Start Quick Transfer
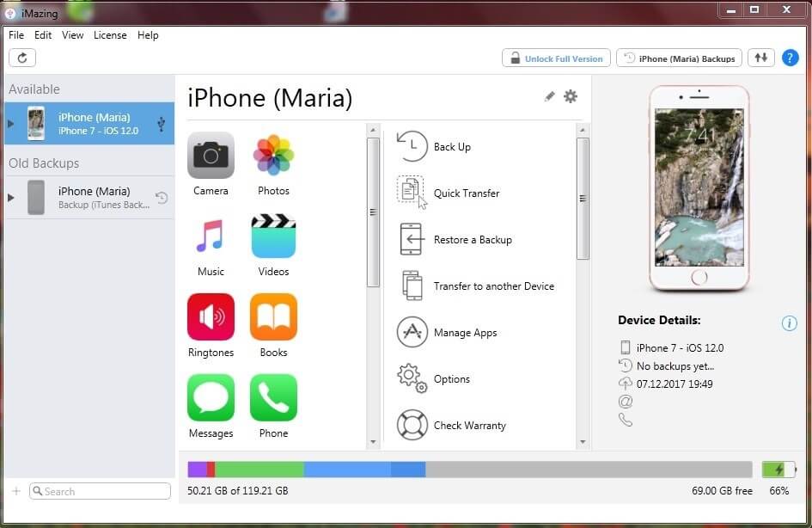 449,193
